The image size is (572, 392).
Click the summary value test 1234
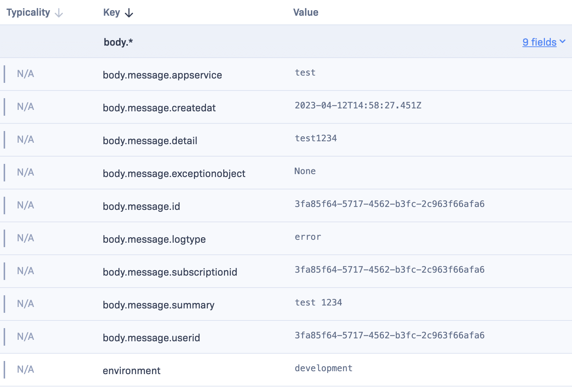coord(318,303)
